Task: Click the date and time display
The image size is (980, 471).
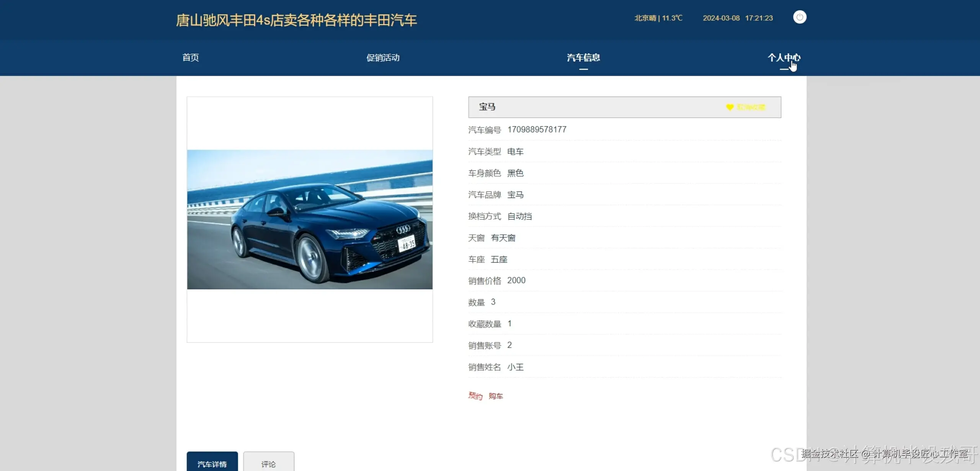Action: pos(738,18)
